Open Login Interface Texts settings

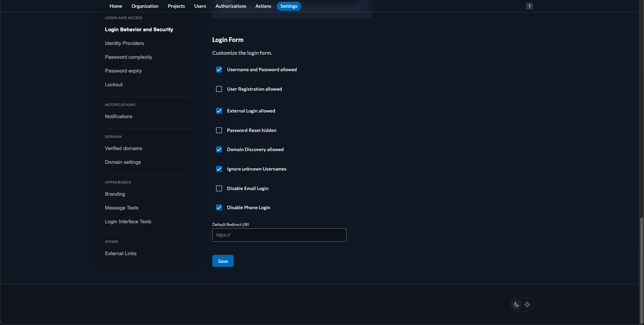128,222
